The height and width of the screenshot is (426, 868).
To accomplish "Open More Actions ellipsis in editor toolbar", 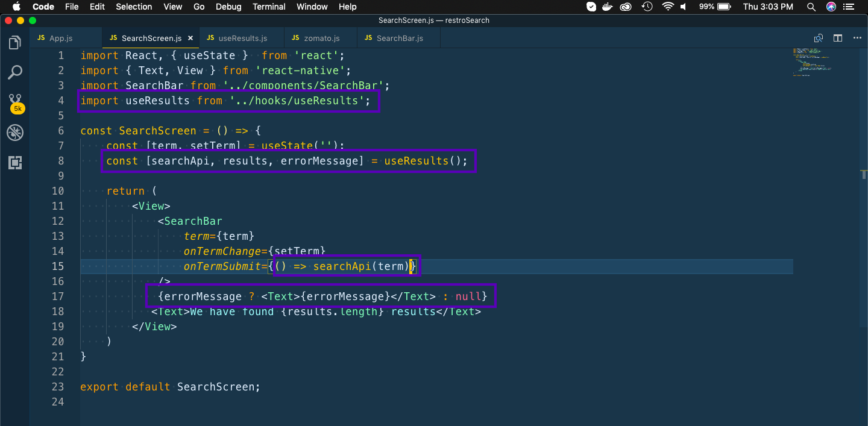I will (857, 38).
